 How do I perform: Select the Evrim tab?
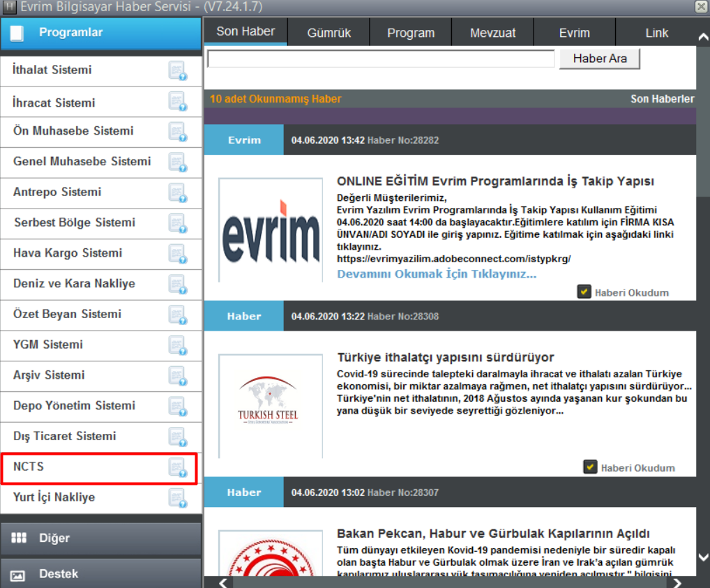(x=575, y=33)
